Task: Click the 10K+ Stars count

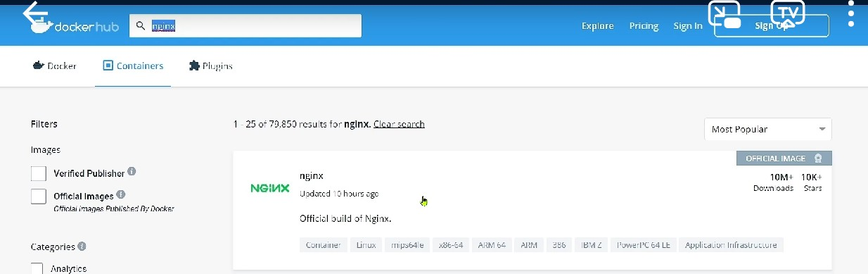Action: [812, 182]
